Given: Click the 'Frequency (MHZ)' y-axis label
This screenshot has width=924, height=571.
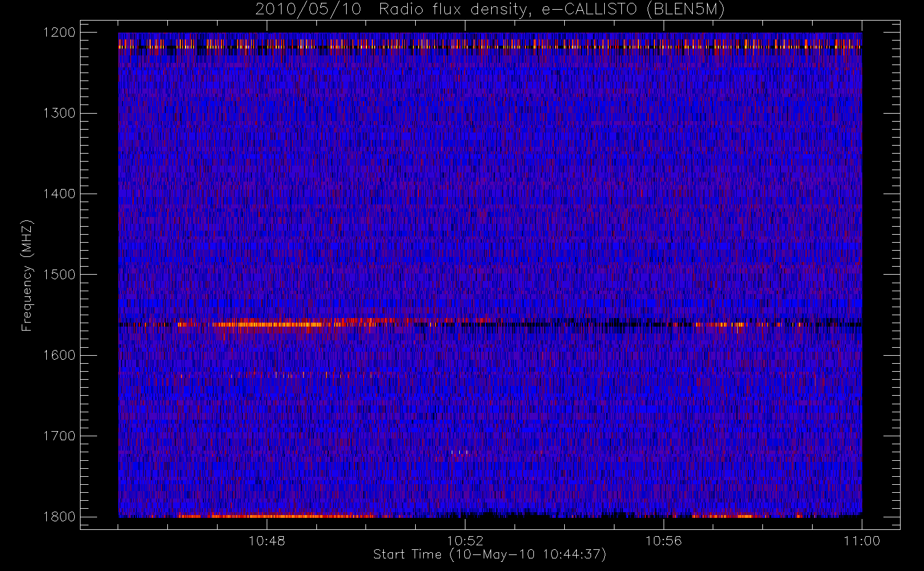Looking at the screenshot, I should point(27,275).
